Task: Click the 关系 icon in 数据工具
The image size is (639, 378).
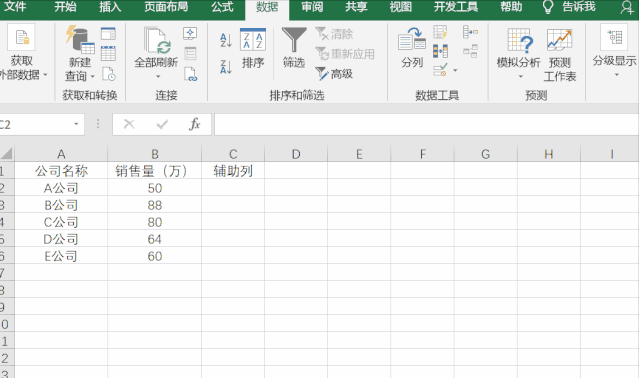Action: coord(470,51)
